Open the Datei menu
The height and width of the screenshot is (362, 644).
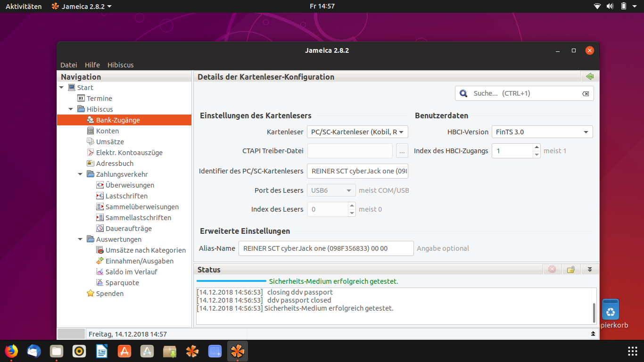(x=69, y=65)
